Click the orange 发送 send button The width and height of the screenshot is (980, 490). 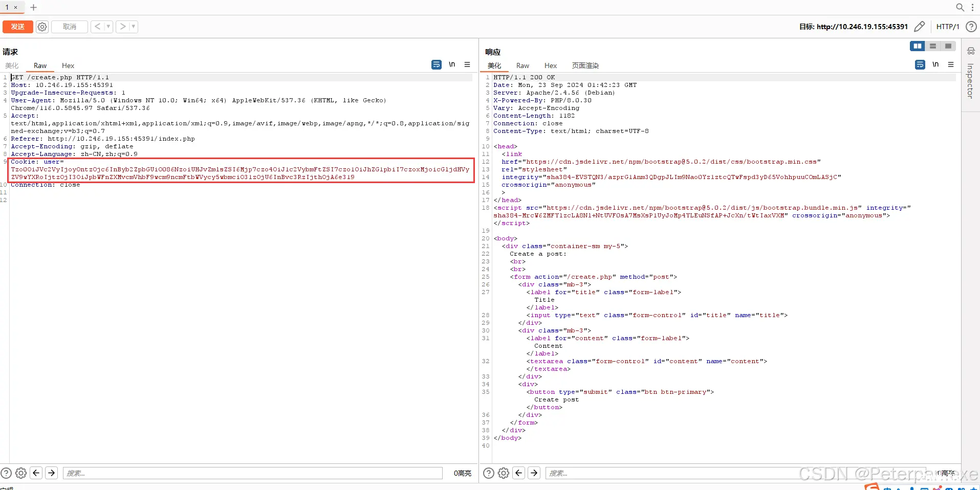click(x=17, y=27)
